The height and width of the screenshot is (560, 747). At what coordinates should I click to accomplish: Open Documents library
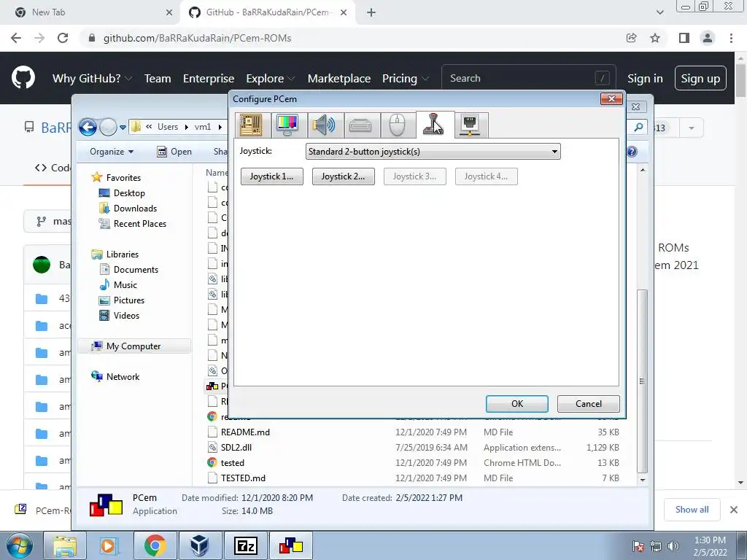(136, 270)
